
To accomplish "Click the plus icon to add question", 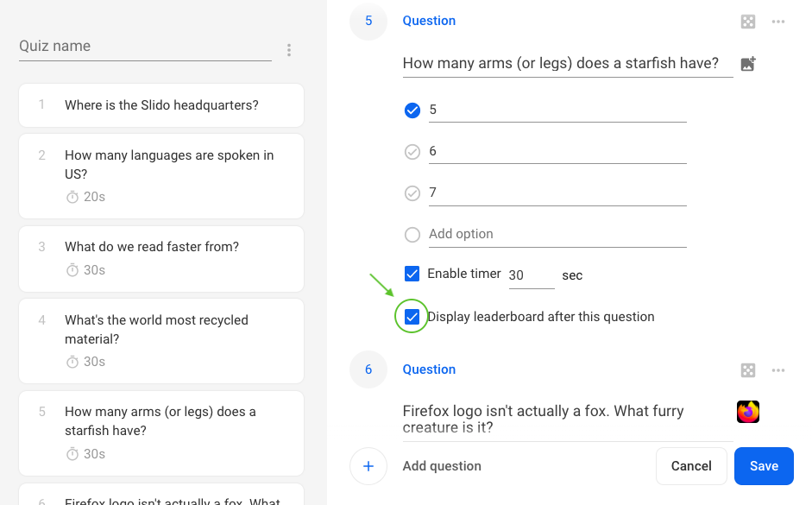I will click(x=368, y=466).
